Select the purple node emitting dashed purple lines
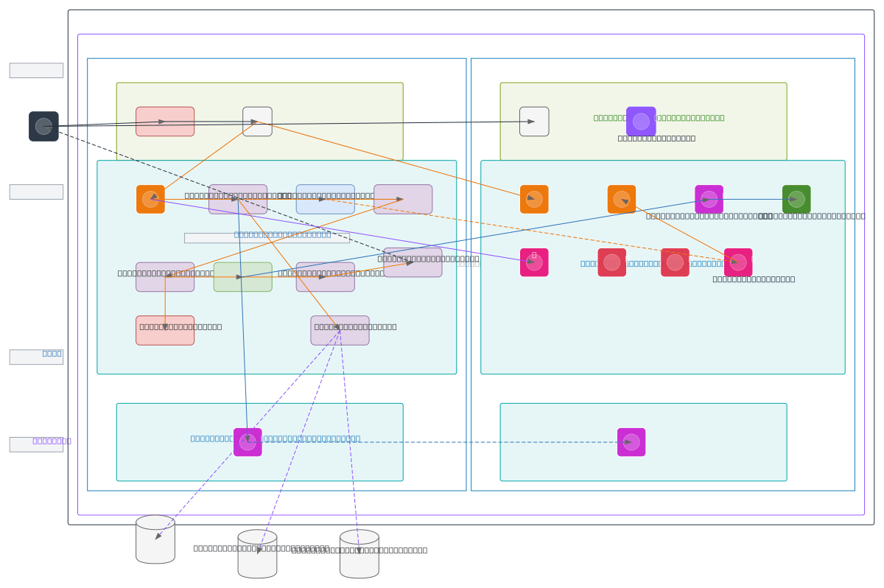The height and width of the screenshot is (588, 884). click(340, 330)
